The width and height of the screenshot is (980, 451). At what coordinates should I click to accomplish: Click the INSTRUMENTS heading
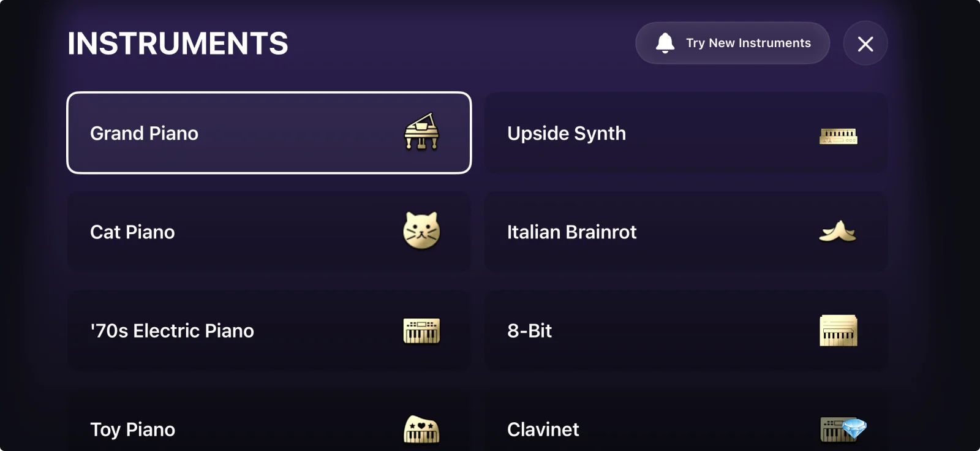click(x=178, y=44)
